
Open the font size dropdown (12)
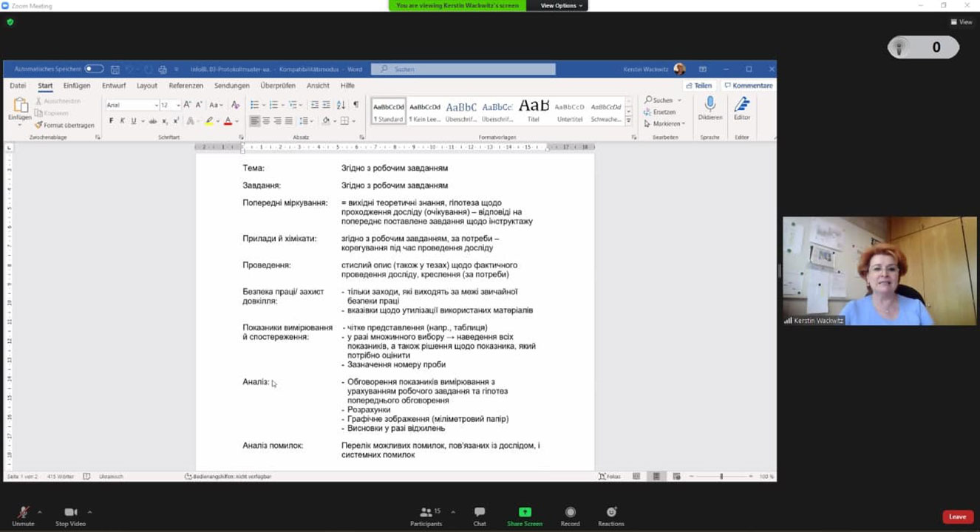click(x=178, y=105)
